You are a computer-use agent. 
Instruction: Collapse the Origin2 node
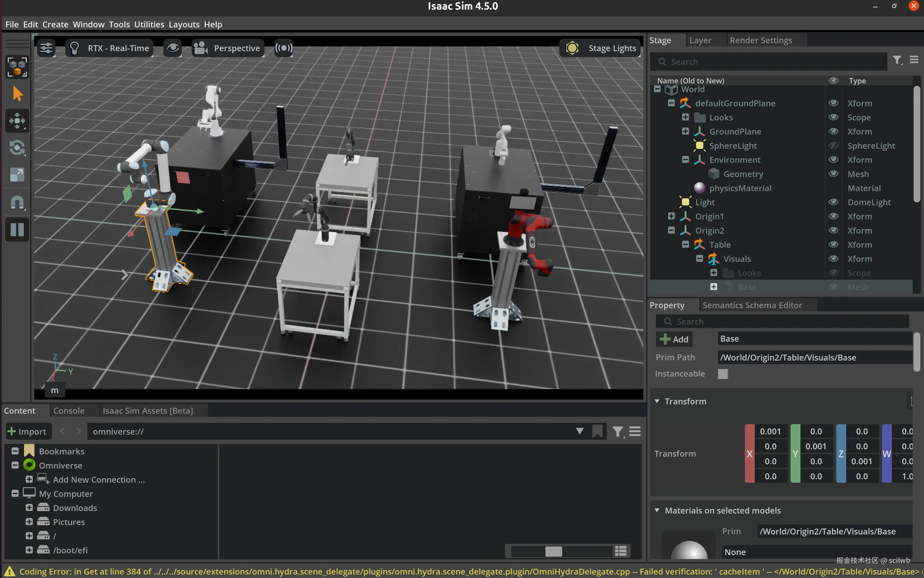pos(671,230)
